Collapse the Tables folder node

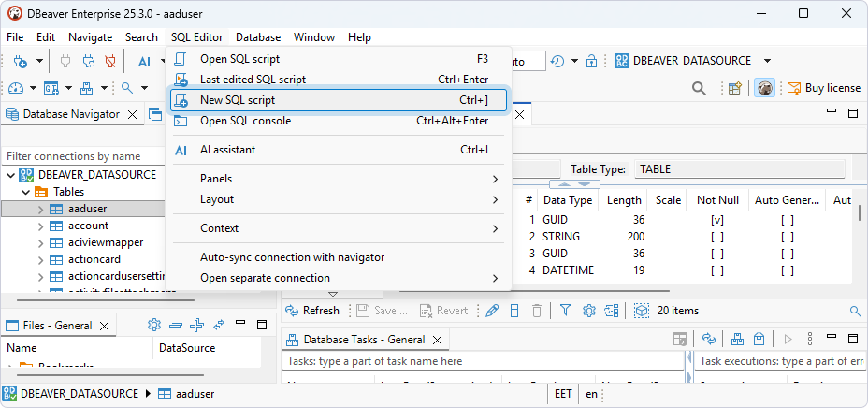point(25,192)
